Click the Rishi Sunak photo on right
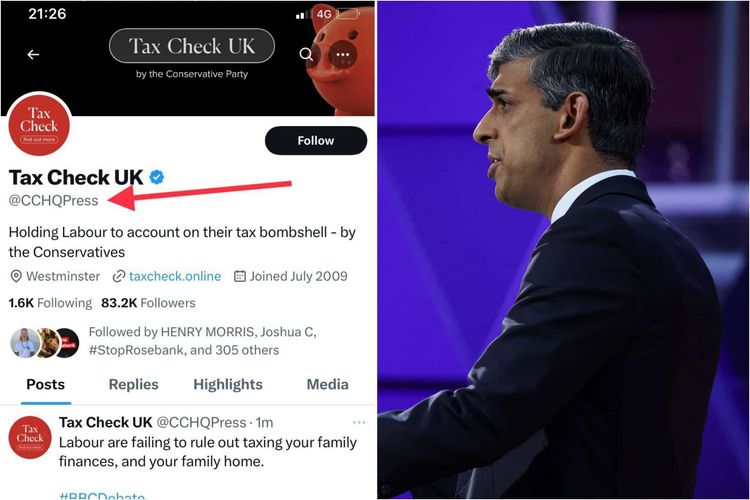Image resolution: width=750 pixels, height=500 pixels. click(x=563, y=250)
